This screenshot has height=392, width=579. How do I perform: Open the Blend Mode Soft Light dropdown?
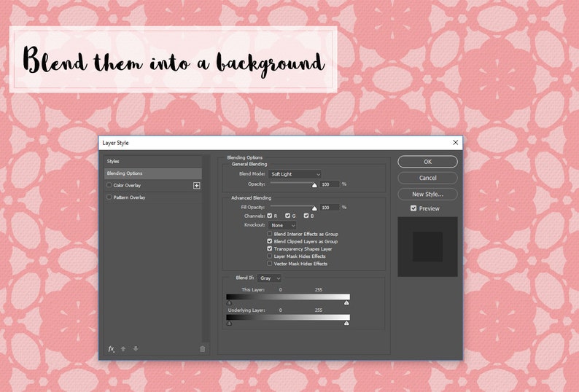pos(295,174)
